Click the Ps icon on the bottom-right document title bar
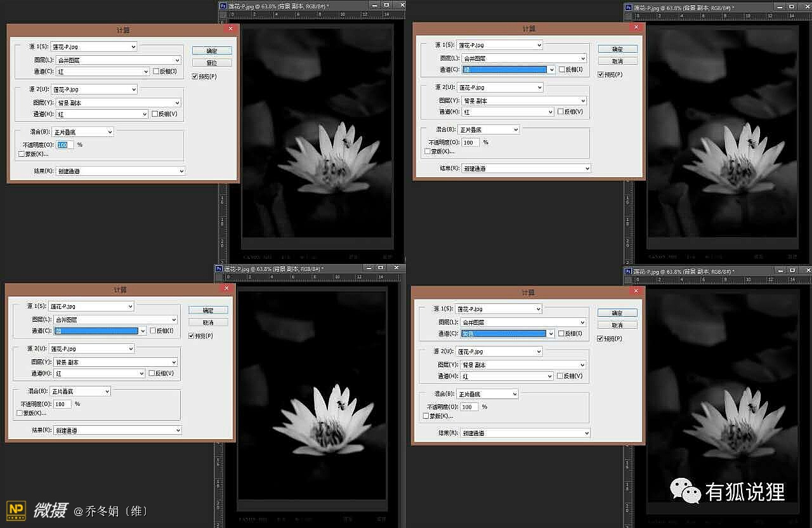The width and height of the screenshot is (812, 528). [629, 271]
